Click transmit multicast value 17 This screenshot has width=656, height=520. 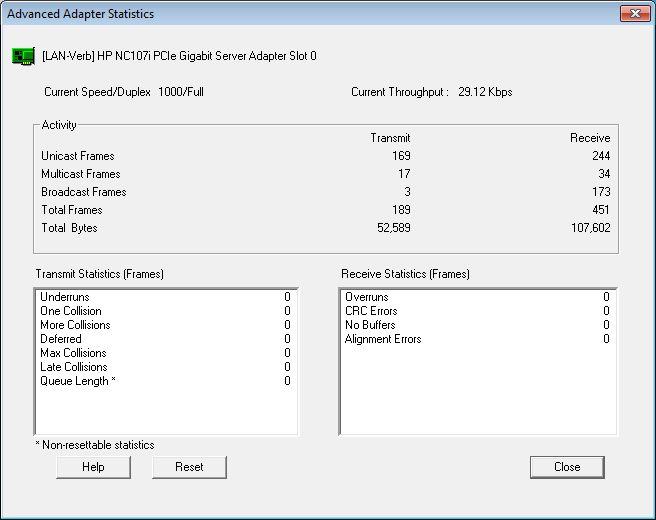coord(404,174)
